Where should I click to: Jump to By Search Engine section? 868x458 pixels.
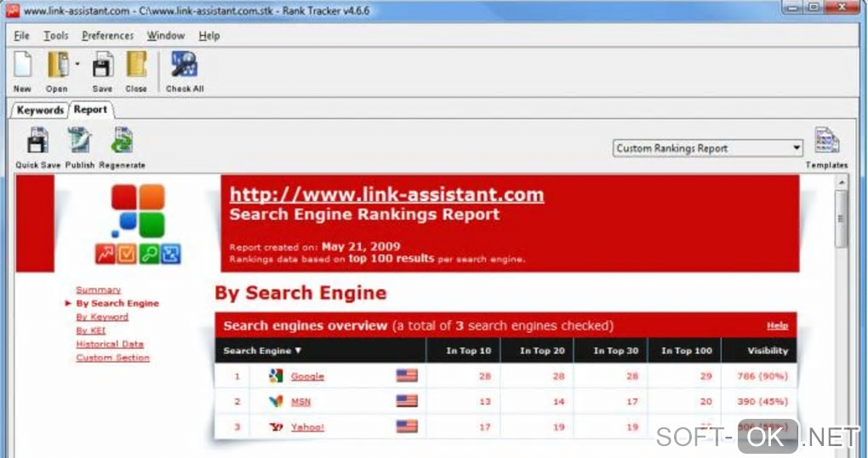(117, 303)
